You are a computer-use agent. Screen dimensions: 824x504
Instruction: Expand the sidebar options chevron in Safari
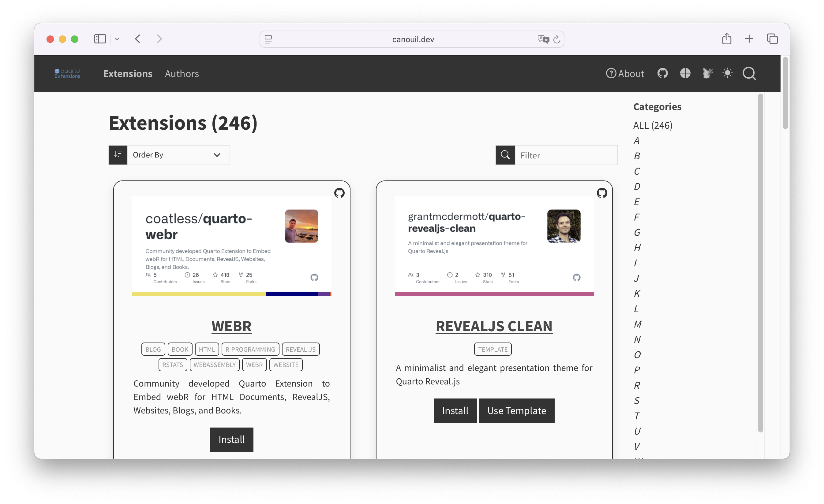tap(117, 39)
